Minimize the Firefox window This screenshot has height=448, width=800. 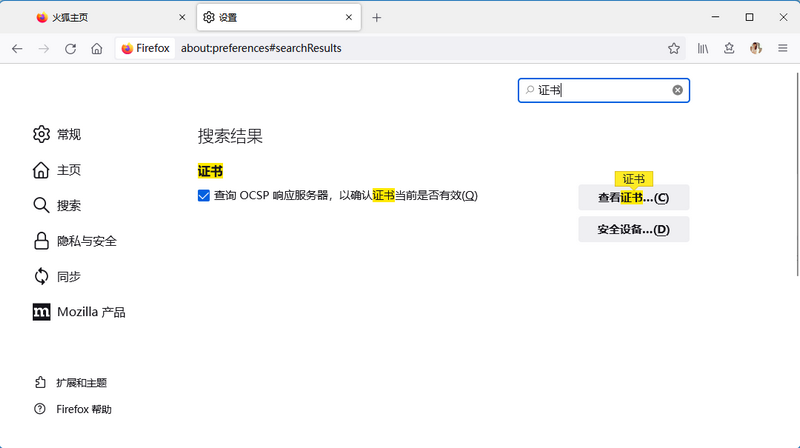[x=715, y=17]
